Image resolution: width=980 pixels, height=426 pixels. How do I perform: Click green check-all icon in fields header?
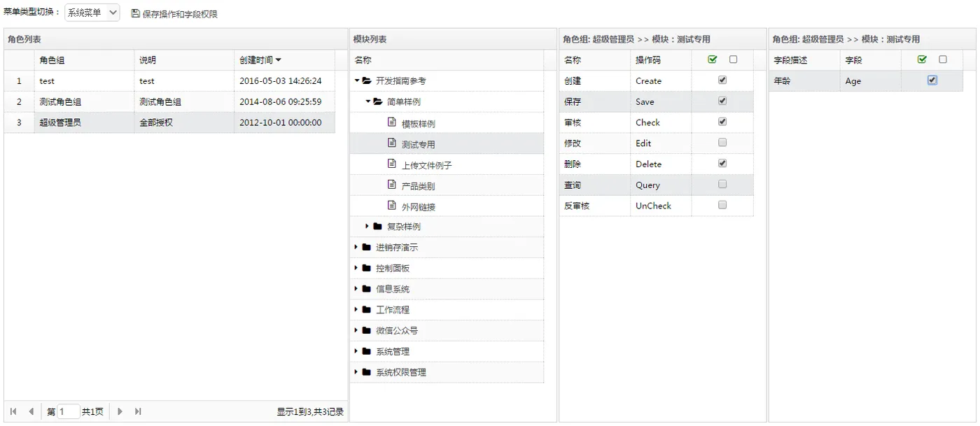click(x=922, y=59)
